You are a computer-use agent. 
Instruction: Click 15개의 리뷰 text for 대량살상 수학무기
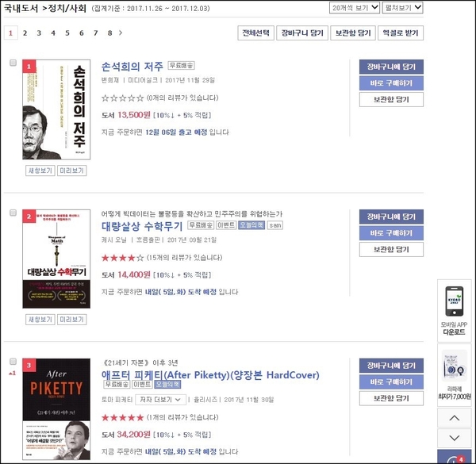pos(185,258)
